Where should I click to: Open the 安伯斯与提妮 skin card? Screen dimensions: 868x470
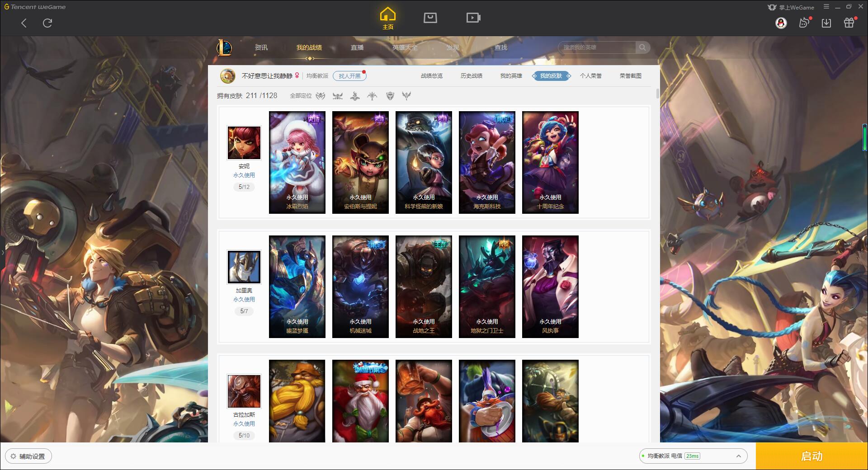click(360, 162)
